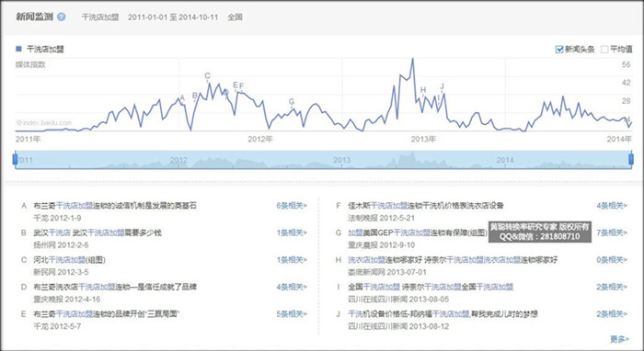
Task: Open headline 加盟美国GEP干洗店加盟连锁有保障
Action: coord(418,232)
